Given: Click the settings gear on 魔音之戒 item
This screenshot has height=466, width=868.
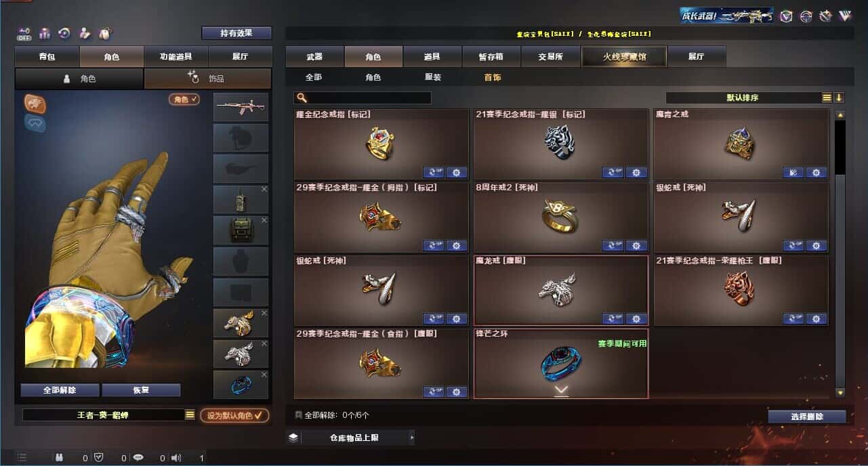Looking at the screenshot, I should click(816, 173).
